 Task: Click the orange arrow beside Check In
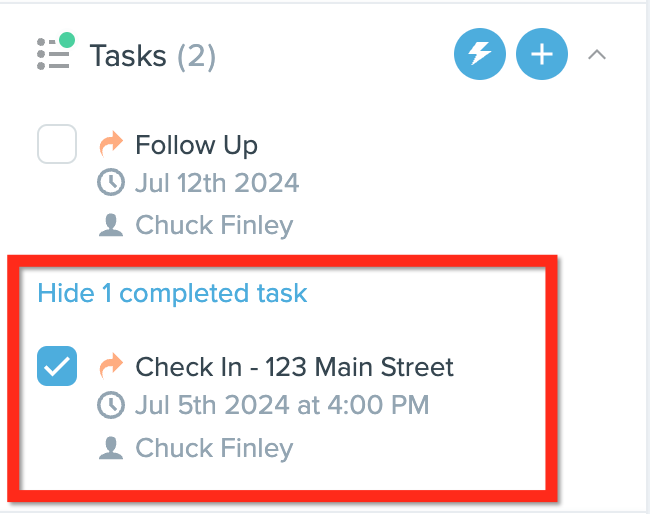coord(111,366)
